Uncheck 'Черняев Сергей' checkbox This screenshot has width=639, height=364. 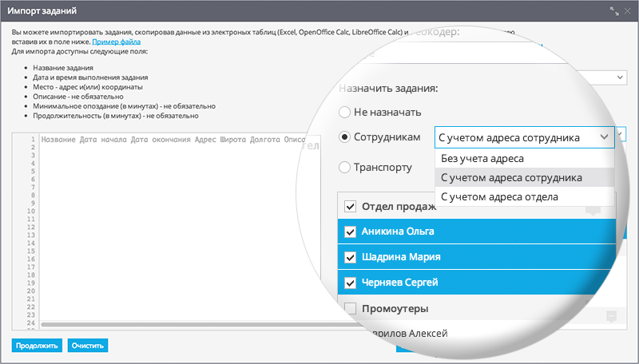tap(350, 283)
